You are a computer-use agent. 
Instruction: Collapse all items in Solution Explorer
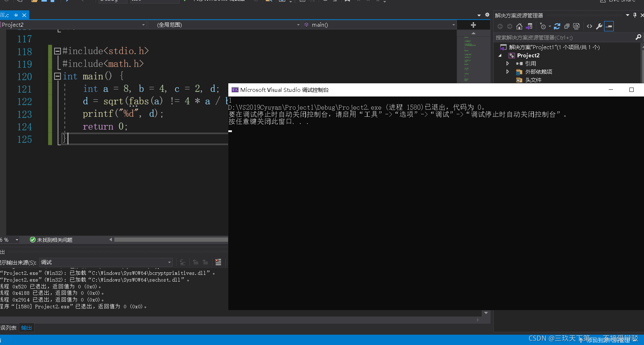[567, 26]
